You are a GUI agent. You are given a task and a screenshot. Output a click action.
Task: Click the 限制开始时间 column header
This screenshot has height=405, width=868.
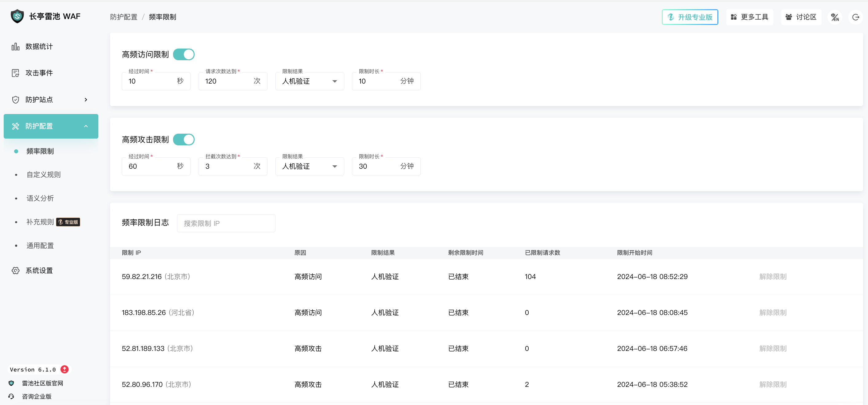[634, 253]
